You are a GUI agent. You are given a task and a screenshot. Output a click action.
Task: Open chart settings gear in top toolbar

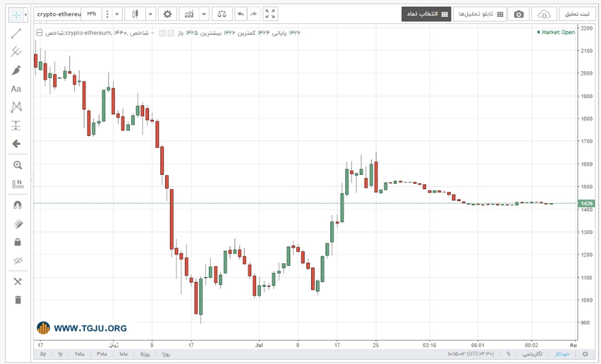click(x=167, y=14)
